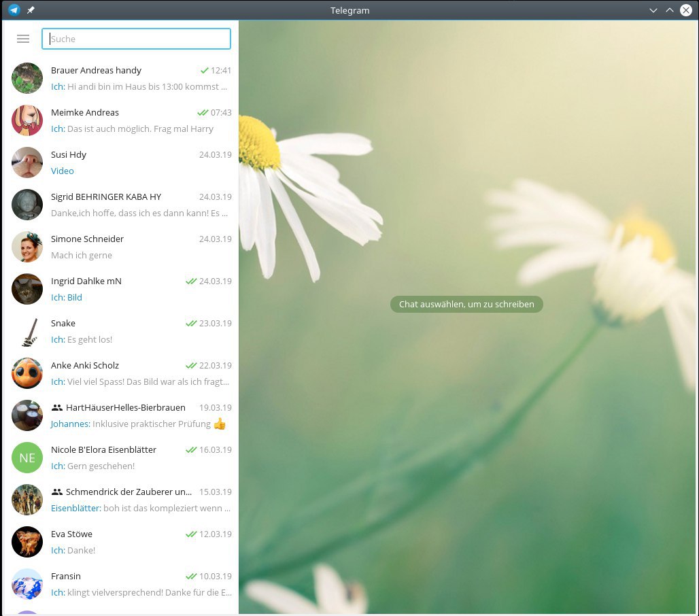
Task: Open Sigrid BEHRINGER KABA HY chat
Action: pos(122,205)
